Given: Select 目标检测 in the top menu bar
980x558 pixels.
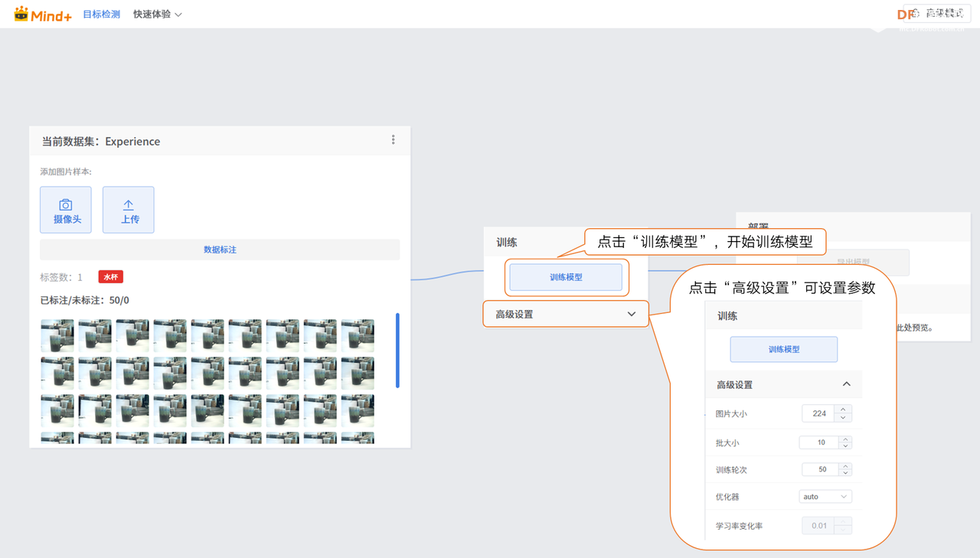Looking at the screenshot, I should click(101, 13).
